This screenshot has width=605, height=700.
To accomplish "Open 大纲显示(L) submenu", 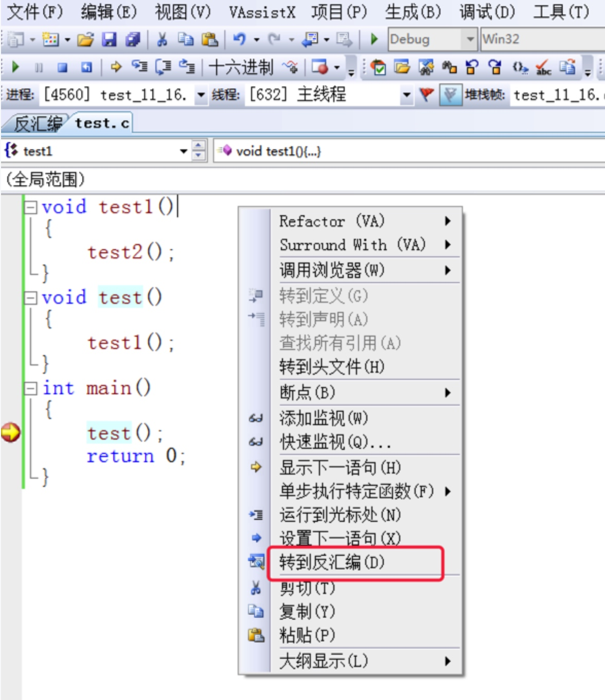I will pos(365,661).
